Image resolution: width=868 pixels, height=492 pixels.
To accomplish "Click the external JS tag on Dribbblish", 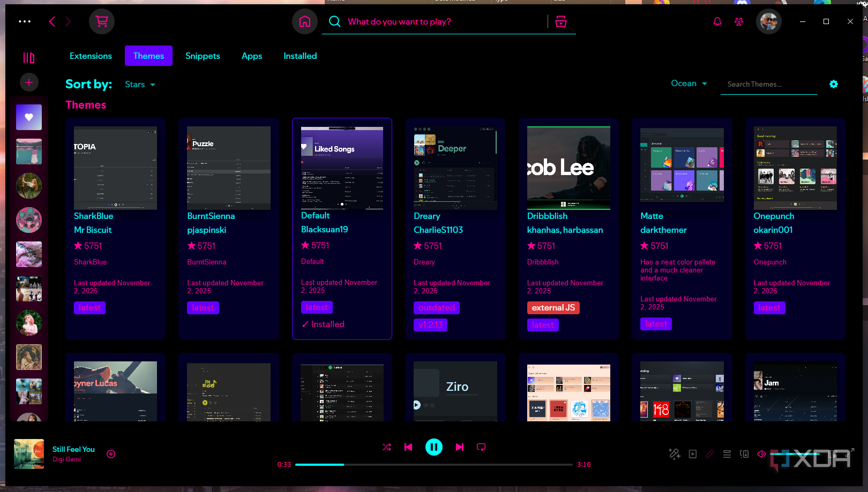I will pyautogui.click(x=553, y=308).
